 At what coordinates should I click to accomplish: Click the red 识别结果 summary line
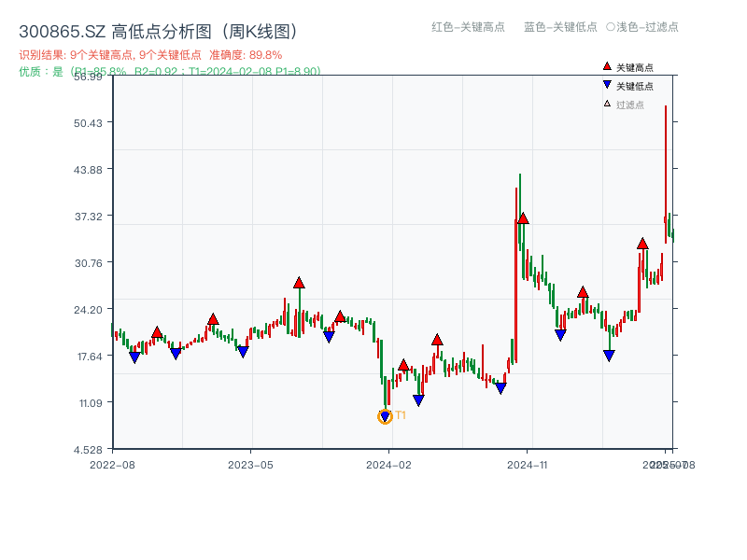150,55
